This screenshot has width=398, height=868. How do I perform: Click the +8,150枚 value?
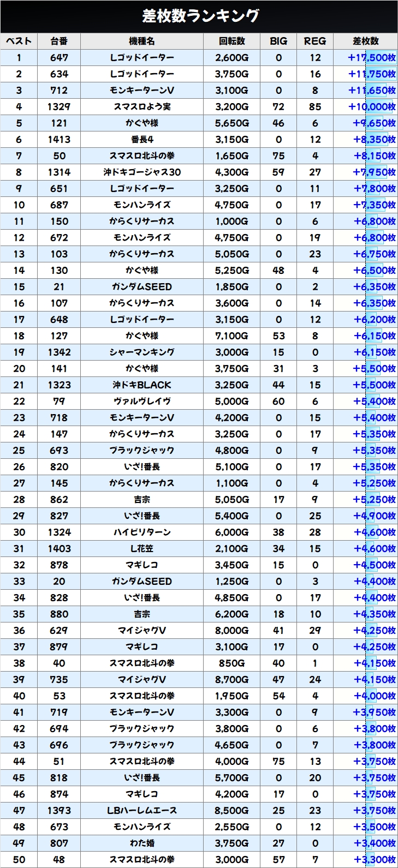[375, 155]
